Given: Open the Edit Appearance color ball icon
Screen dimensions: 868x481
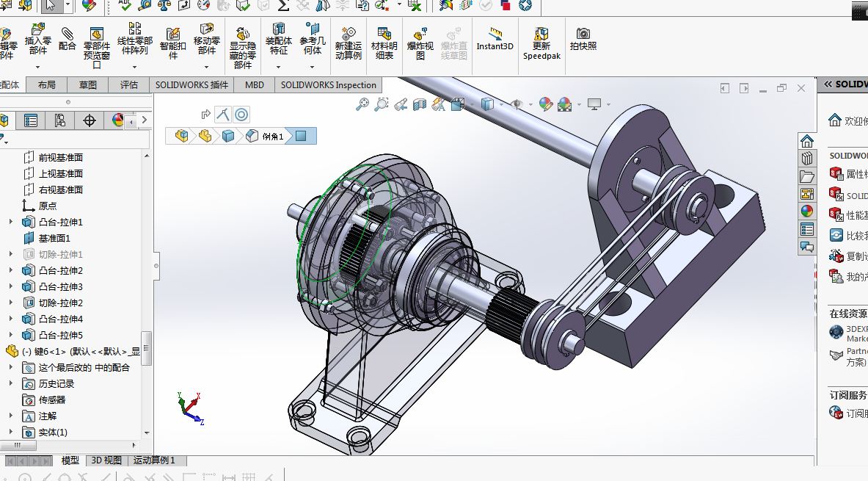Looking at the screenshot, I should coord(545,104).
